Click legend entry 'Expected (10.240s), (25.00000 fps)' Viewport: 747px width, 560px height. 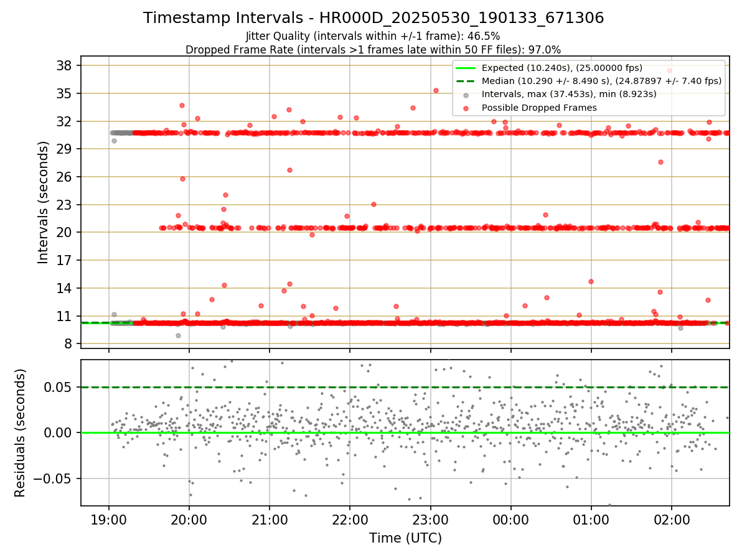562,68
